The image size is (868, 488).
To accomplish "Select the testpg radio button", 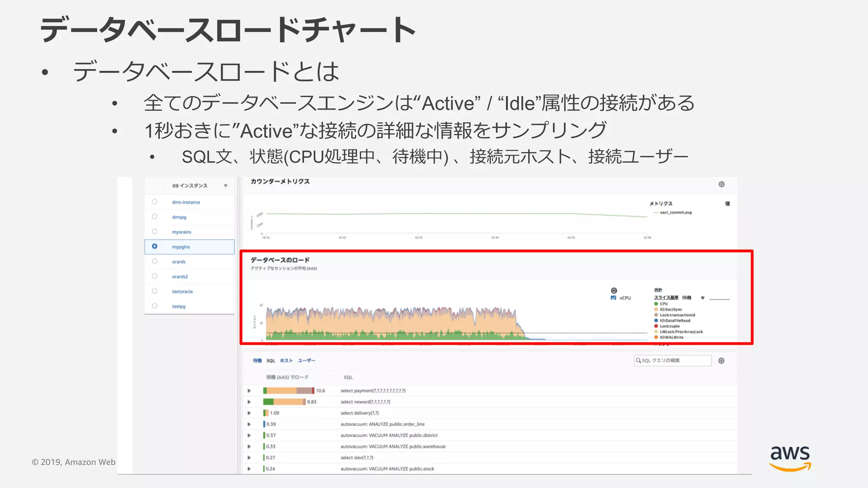I will tap(155, 305).
